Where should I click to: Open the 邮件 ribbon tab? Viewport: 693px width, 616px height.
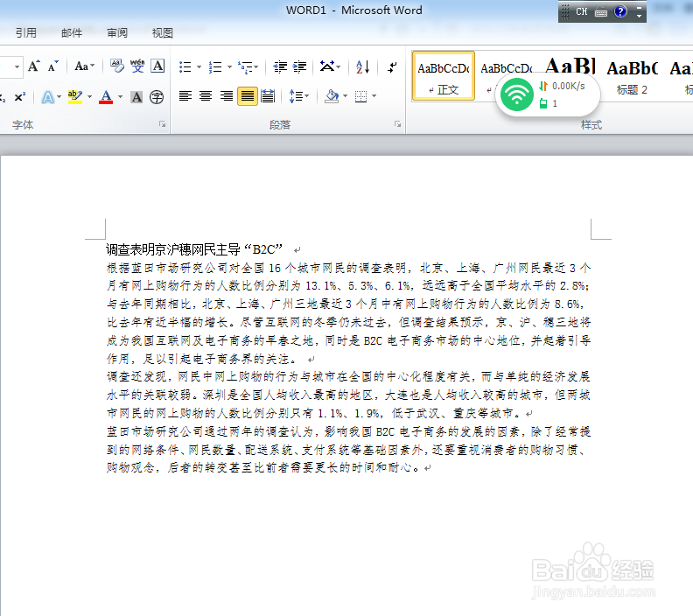click(72, 32)
